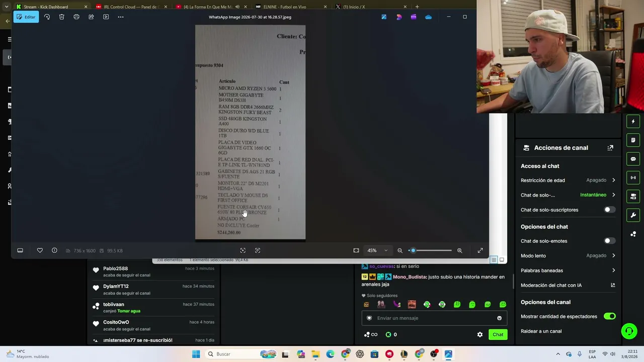Viewport: 644px width, 362px height.
Task: Show hidden system tray icons
Action: point(557,354)
